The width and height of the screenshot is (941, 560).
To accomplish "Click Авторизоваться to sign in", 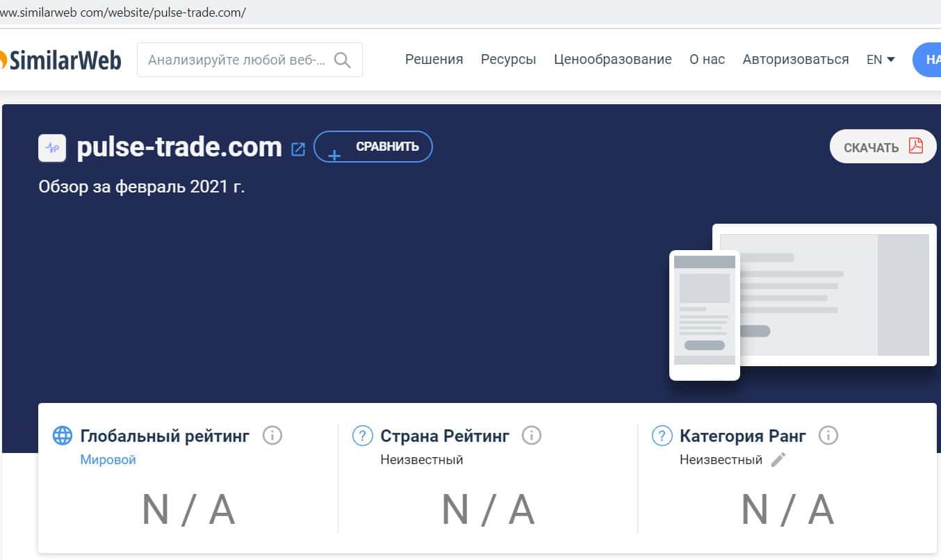I will pyautogui.click(x=796, y=60).
